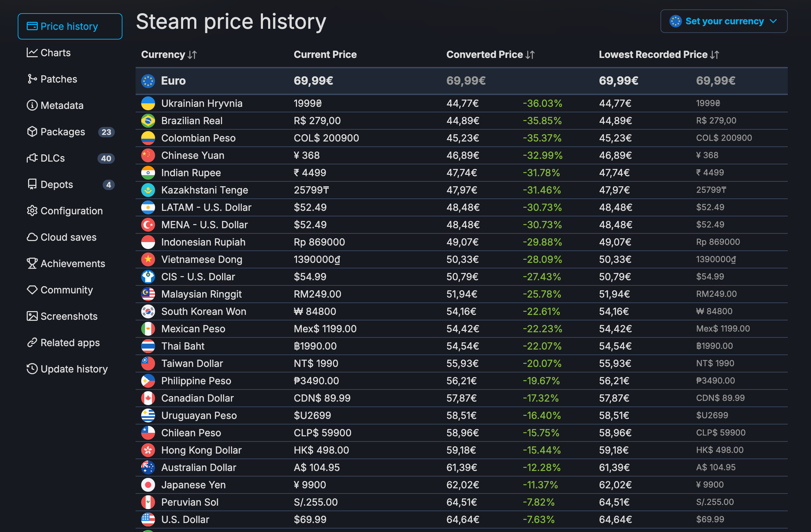Click the DLCs puzzle-piece icon
811x532 pixels.
click(32, 158)
